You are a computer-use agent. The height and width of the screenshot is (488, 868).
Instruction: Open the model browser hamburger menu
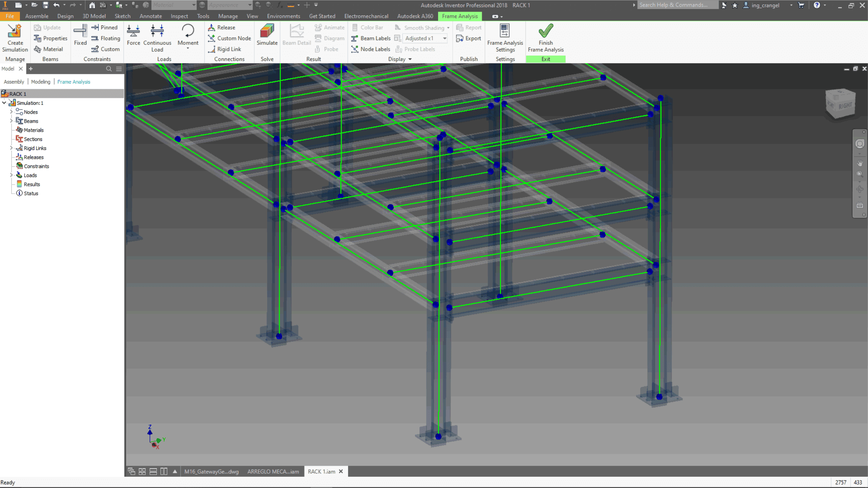pyautogui.click(x=119, y=69)
